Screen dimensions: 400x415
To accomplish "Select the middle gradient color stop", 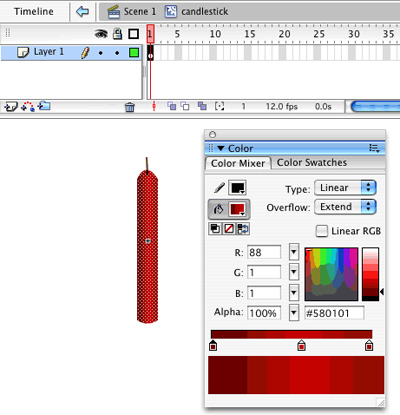I will (301, 345).
